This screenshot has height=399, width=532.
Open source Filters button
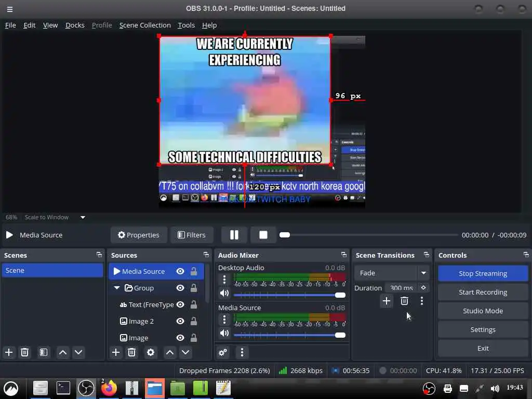[192, 235]
